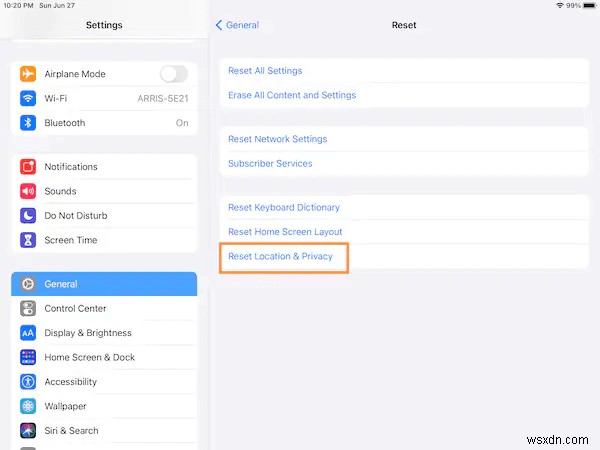
Task: Tap the General back link text
Action: [243, 25]
